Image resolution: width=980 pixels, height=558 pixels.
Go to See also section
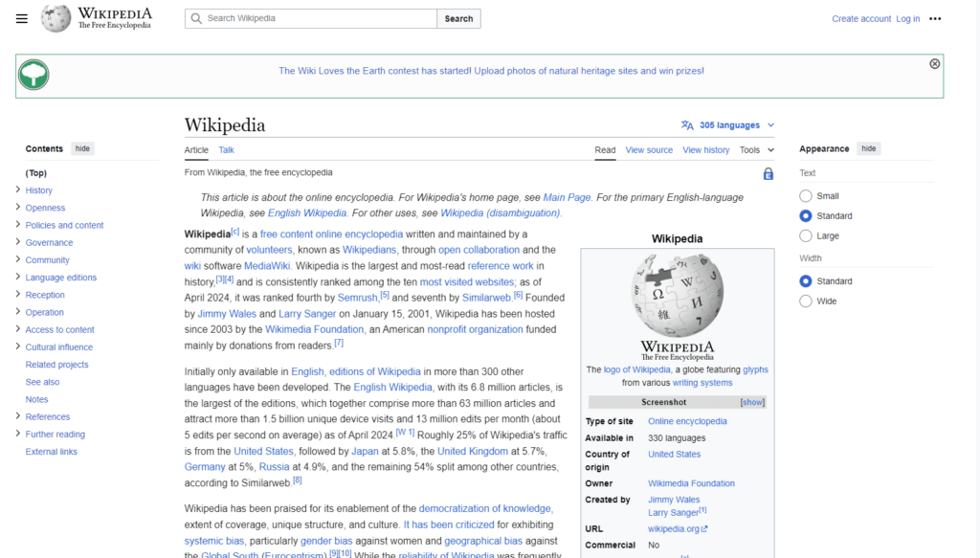[42, 382]
